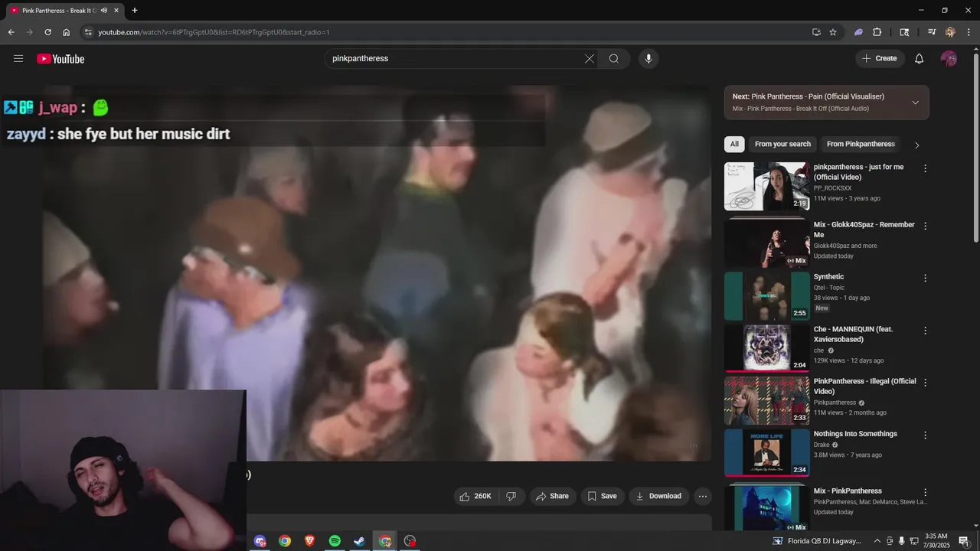Start voice search with microphone icon
This screenshot has width=980, height=551.
pyautogui.click(x=648, y=59)
